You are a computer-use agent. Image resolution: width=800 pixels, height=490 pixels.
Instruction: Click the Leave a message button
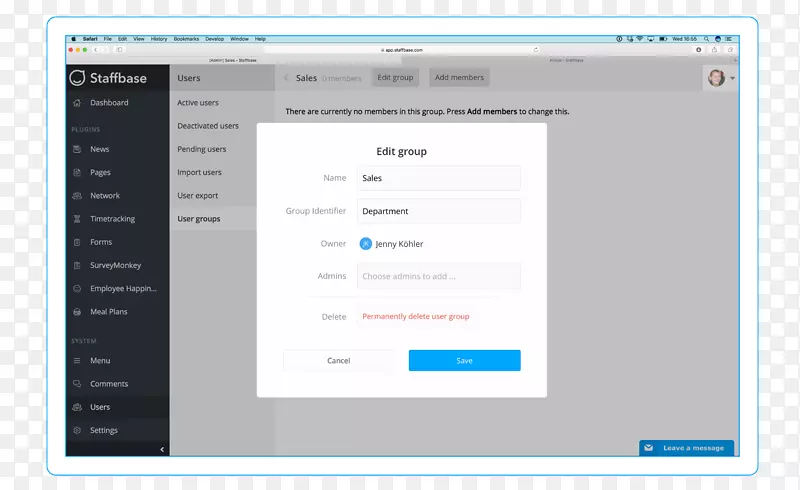[x=686, y=448]
